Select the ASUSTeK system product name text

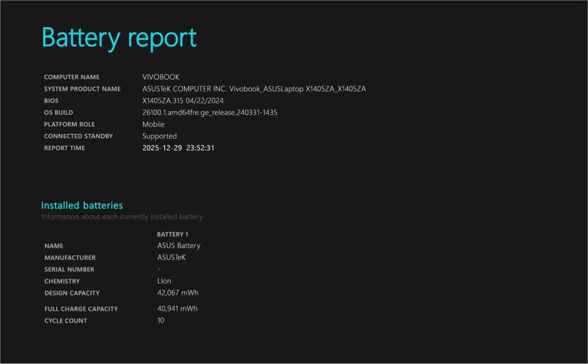point(254,89)
